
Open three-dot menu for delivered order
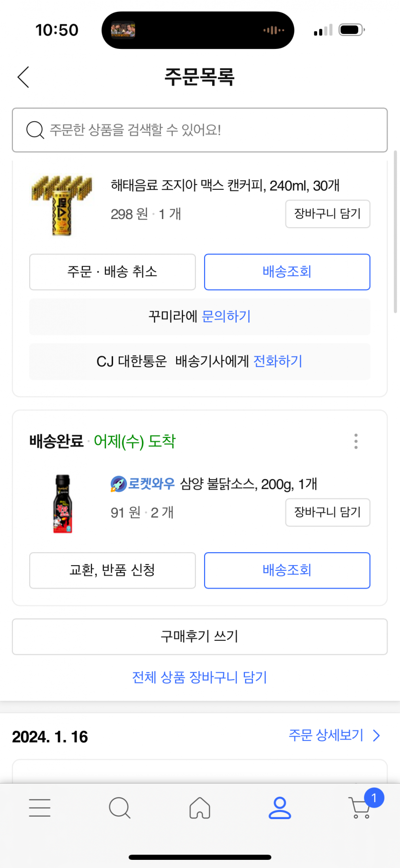click(356, 441)
